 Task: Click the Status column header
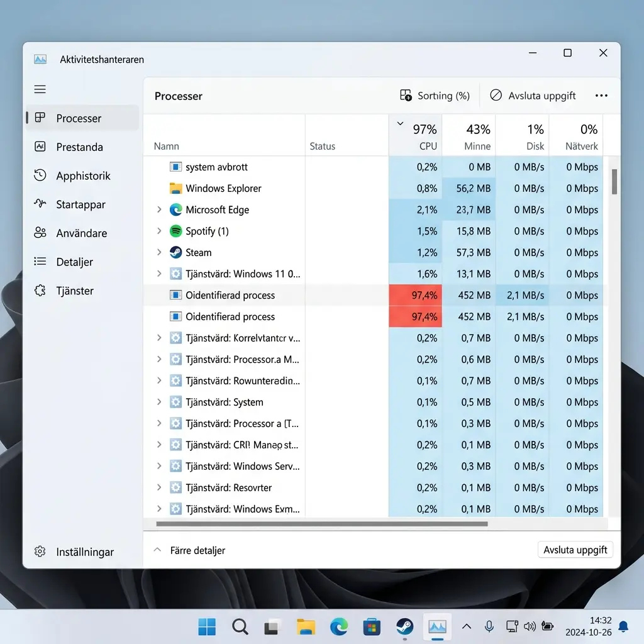coord(347,136)
